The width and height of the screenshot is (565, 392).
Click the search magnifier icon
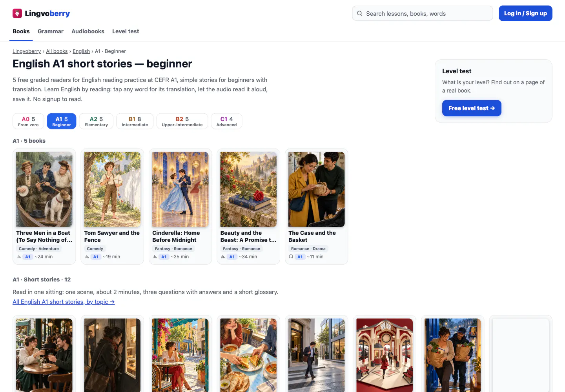[359, 13]
